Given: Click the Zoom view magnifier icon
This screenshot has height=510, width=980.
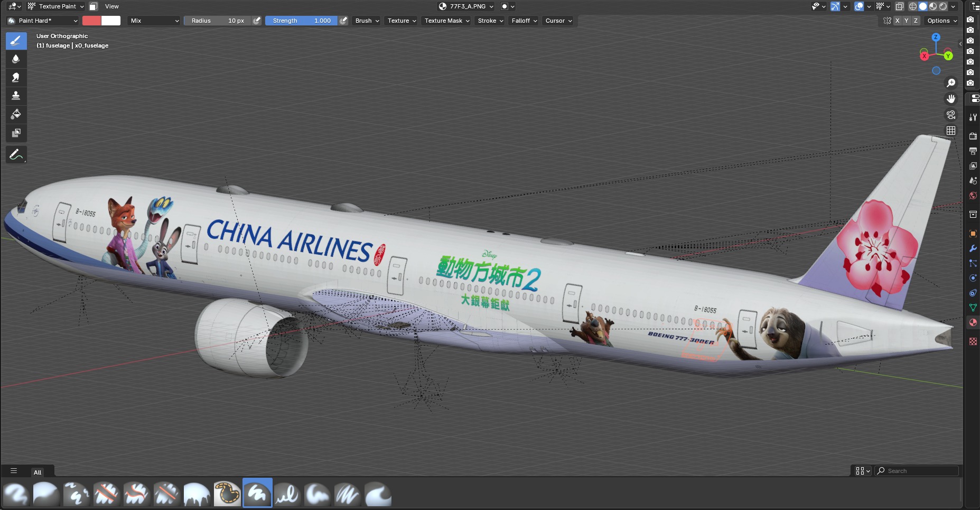Looking at the screenshot, I should coord(951,83).
